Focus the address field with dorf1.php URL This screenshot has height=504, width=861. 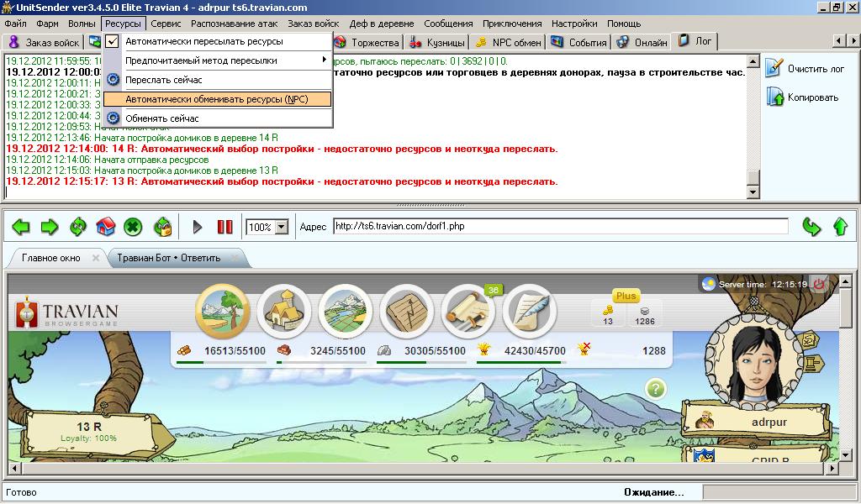point(561,226)
